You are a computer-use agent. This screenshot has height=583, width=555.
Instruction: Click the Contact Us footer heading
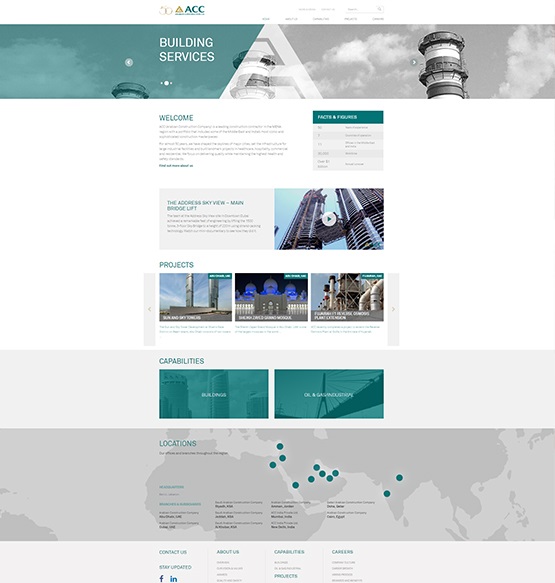pos(173,552)
